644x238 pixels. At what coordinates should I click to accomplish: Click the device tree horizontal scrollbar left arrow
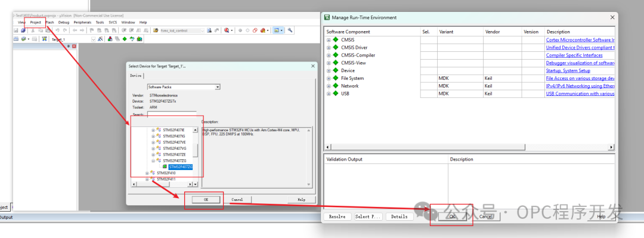(134, 184)
